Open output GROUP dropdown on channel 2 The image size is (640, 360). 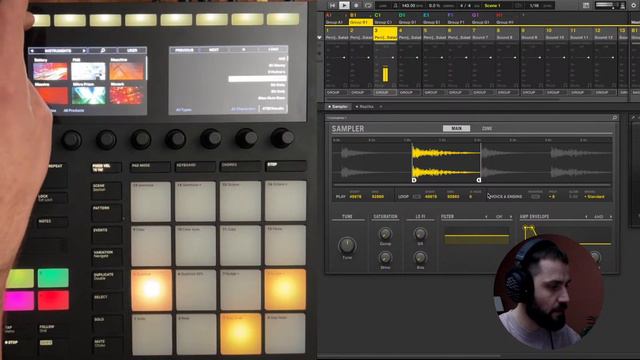[x=361, y=93]
